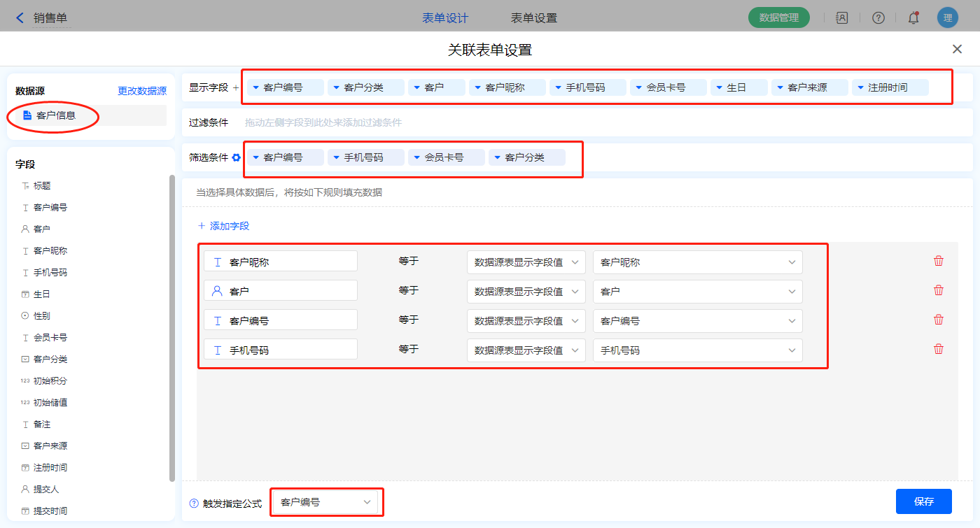The width and height of the screenshot is (980, 528).
Task: Click the field list vertical scrollbar
Action: (172, 329)
